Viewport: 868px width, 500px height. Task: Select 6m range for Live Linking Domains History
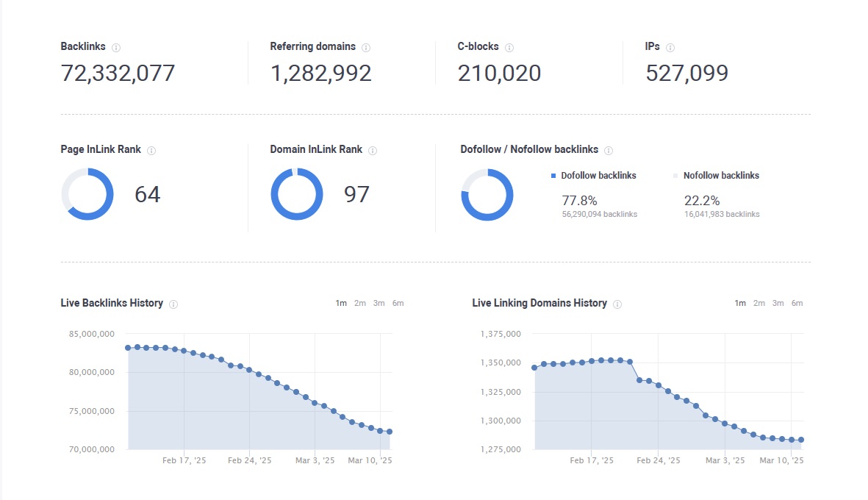[797, 303]
